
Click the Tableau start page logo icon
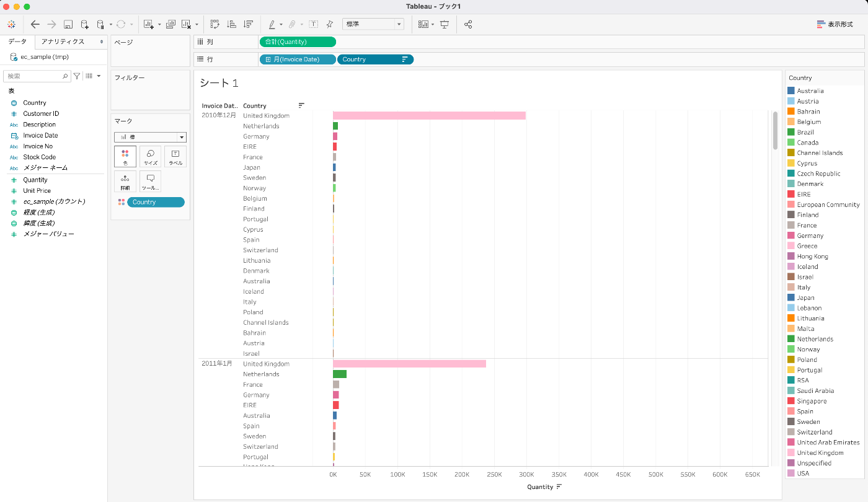tap(11, 24)
